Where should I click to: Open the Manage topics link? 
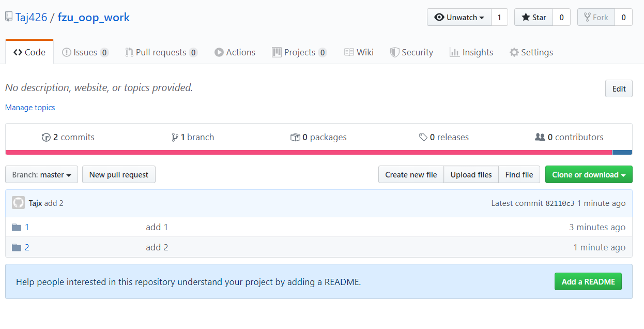click(x=30, y=108)
